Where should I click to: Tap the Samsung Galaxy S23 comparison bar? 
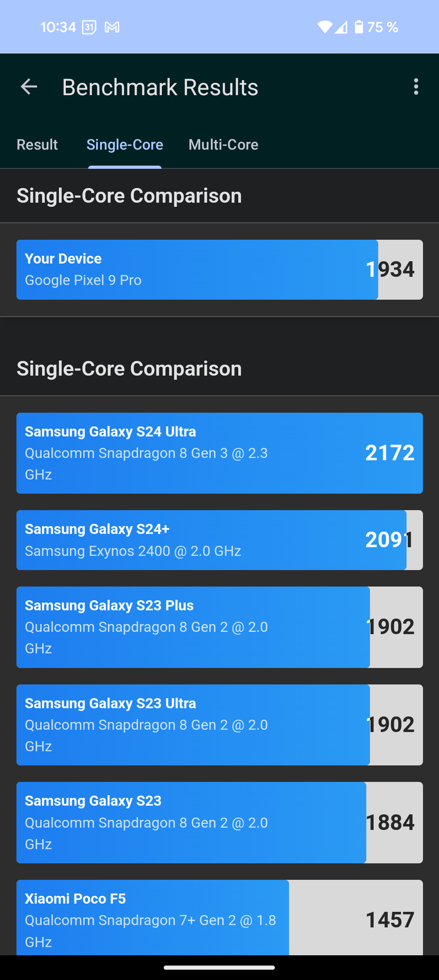tap(219, 822)
